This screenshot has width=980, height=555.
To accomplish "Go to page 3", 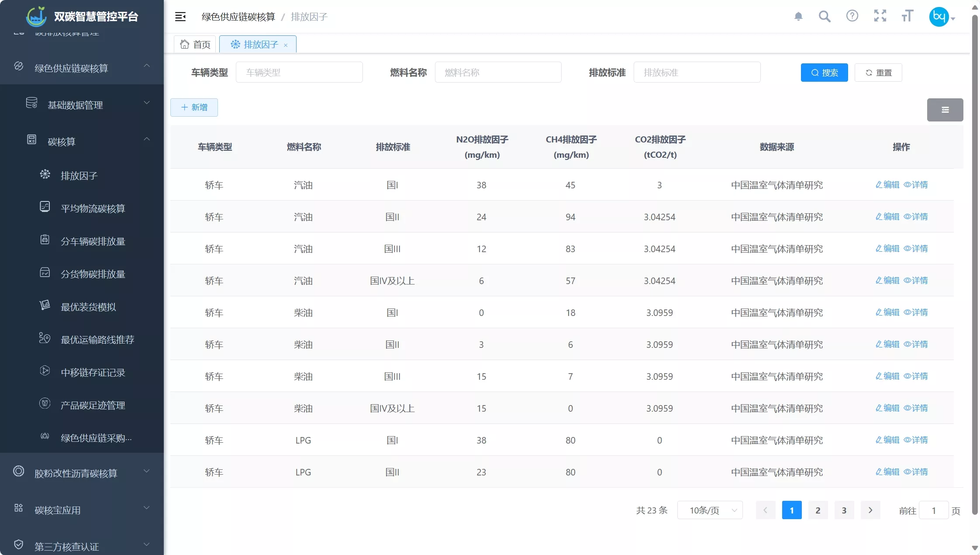I will [x=844, y=510].
